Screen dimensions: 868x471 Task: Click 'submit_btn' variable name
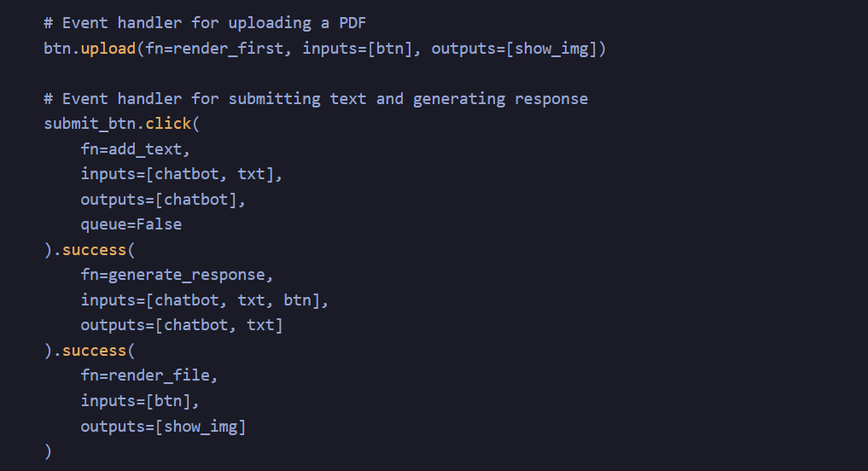pyautogui.click(x=90, y=124)
